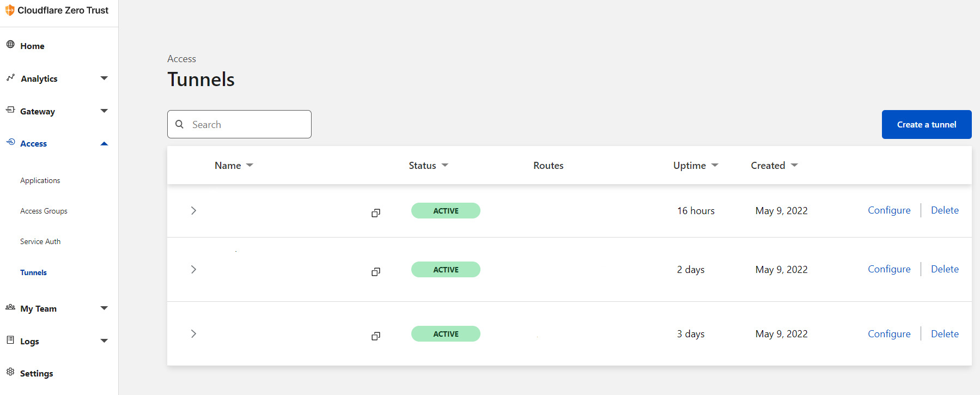The image size is (980, 395).
Task: Click the Cloudflare Zero Trust shield logo
Action: coord(10,10)
